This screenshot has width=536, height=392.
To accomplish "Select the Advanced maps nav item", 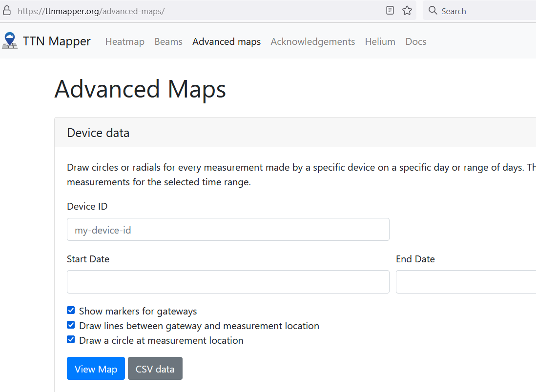I will pyautogui.click(x=227, y=41).
